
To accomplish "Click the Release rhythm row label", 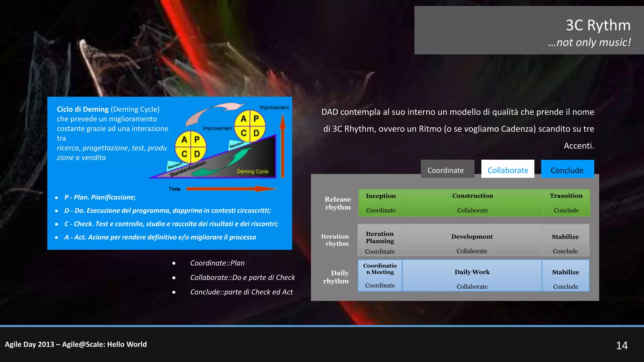I will [338, 203].
